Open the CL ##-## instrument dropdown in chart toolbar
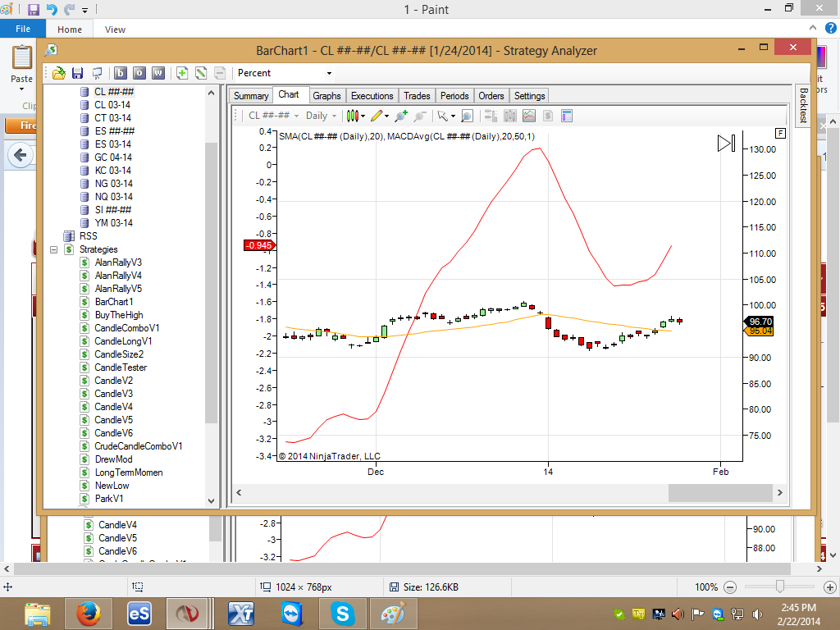 click(273, 116)
